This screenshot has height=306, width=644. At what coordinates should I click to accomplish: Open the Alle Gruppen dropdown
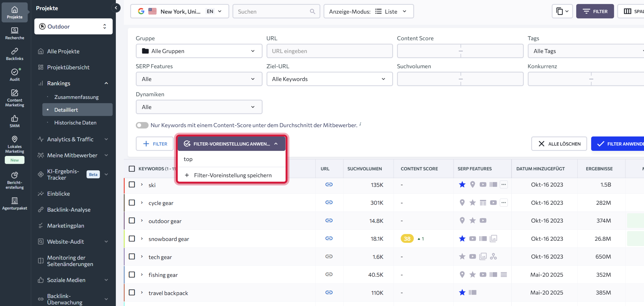pos(199,51)
